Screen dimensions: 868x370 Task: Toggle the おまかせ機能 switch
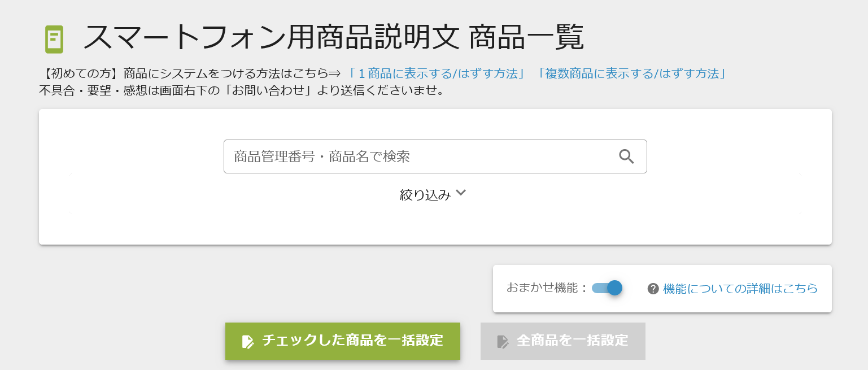tap(608, 288)
